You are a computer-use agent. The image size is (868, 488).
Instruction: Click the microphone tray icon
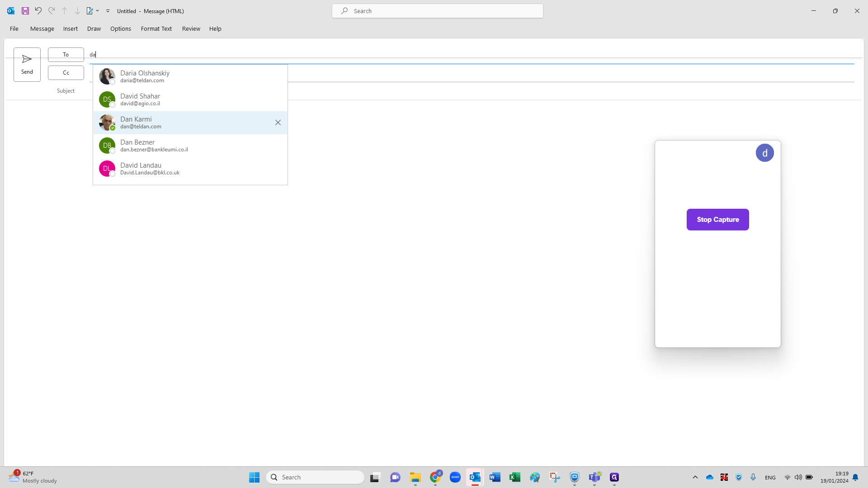point(753,477)
